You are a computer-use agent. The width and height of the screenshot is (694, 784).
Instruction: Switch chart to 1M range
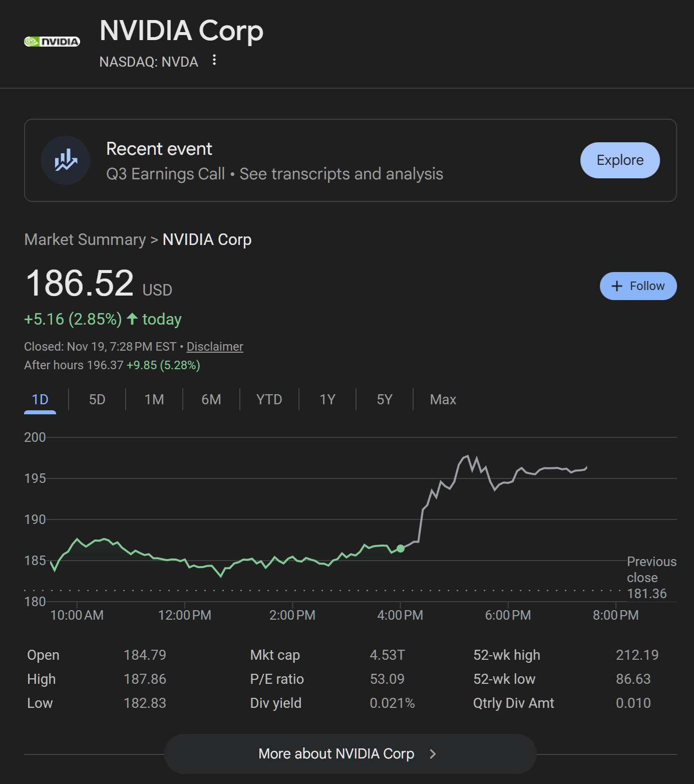154,400
